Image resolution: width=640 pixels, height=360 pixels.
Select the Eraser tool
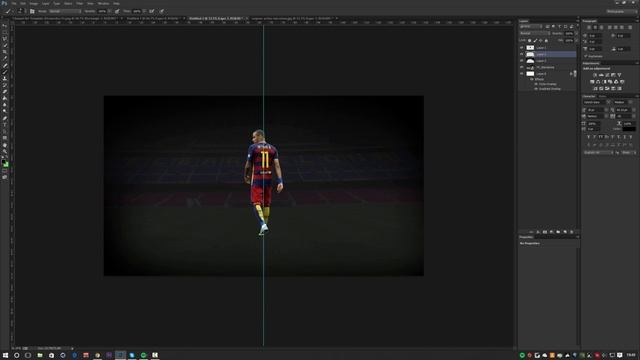5,91
